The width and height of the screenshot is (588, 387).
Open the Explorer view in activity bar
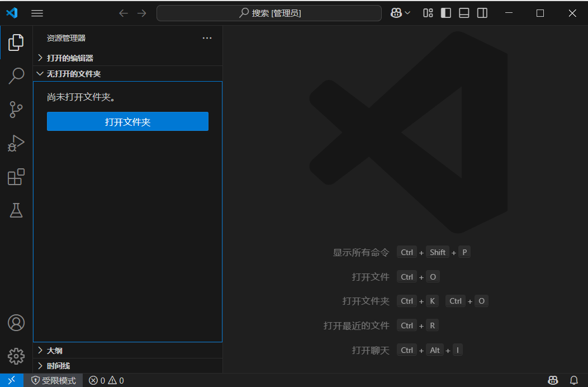[x=16, y=42]
